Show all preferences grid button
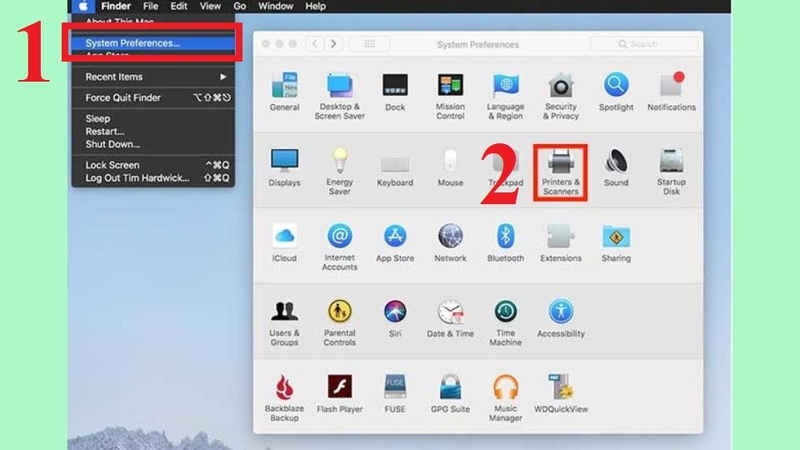 [x=369, y=44]
